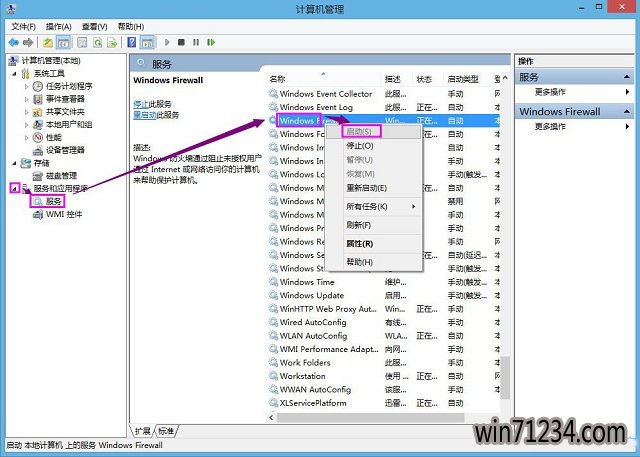
Task: Select the Windows Event Collector service
Action: click(326, 94)
